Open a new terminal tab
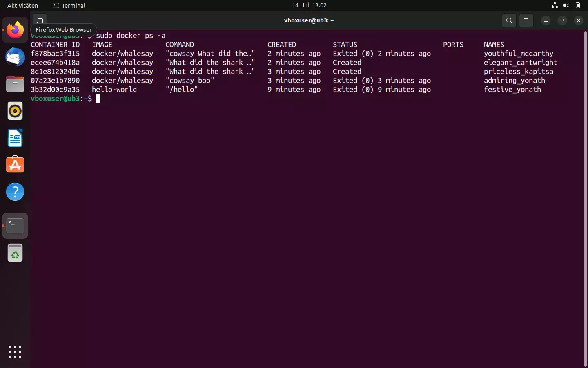This screenshot has width=588, height=368. (x=40, y=20)
